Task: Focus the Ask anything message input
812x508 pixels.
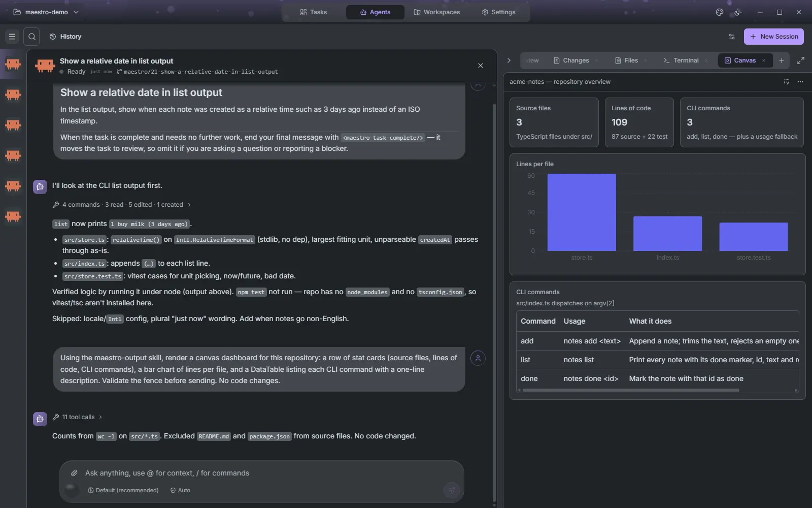Action: click(x=261, y=473)
